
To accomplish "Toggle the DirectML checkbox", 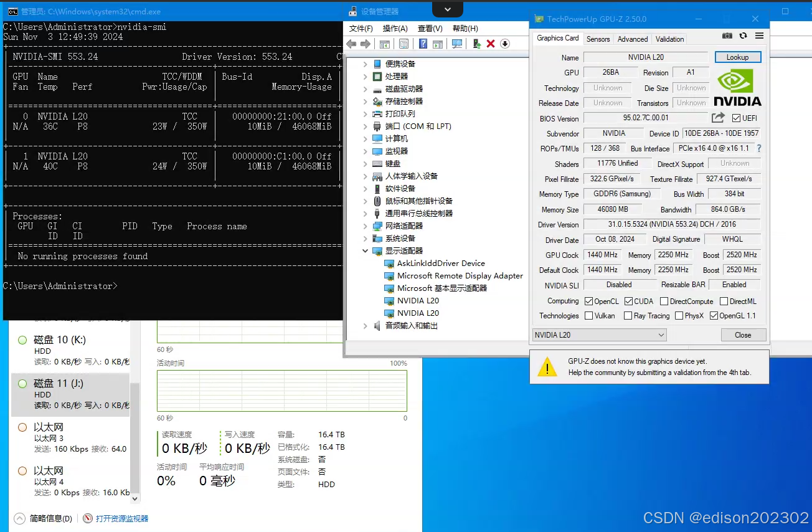I will click(724, 302).
